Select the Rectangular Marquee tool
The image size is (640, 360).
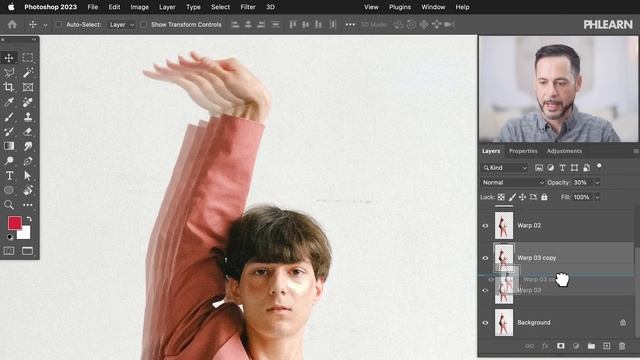28,58
